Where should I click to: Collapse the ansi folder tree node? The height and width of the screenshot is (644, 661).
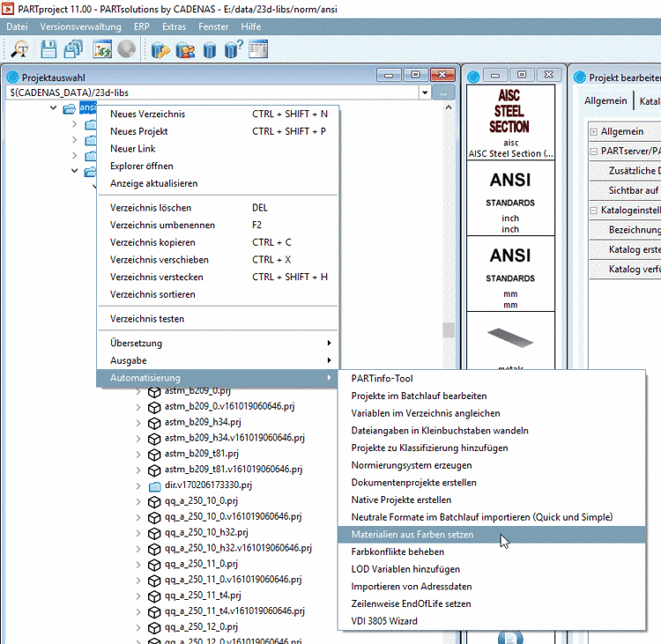tap(53, 107)
